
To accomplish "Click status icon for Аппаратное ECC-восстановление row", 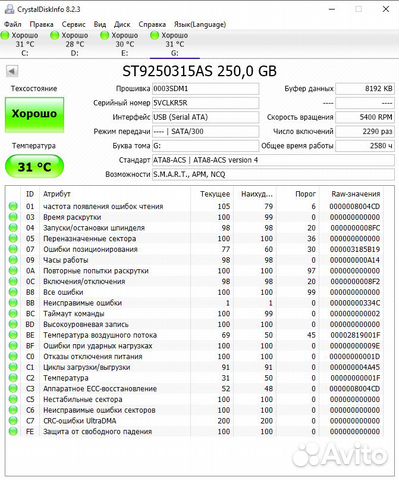I will coord(13,389).
